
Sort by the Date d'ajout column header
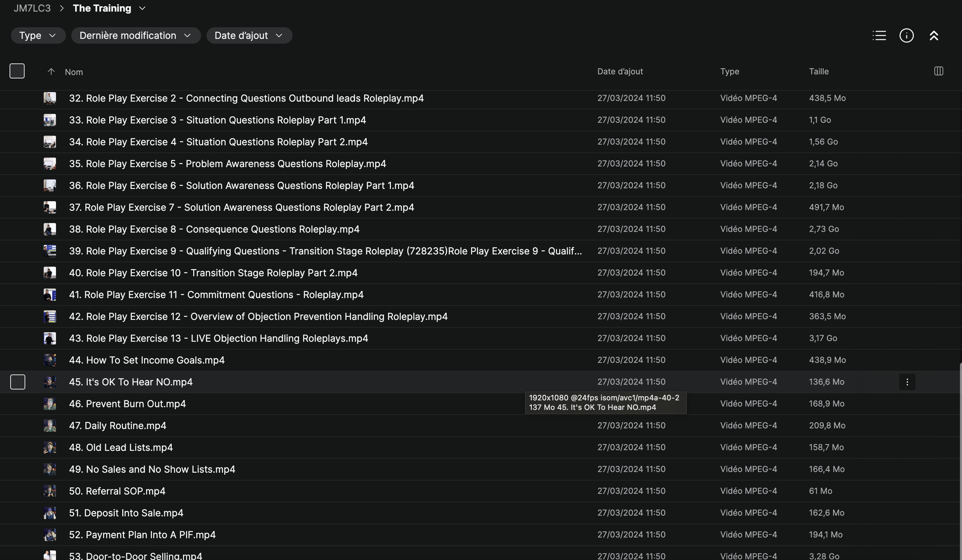coord(620,71)
